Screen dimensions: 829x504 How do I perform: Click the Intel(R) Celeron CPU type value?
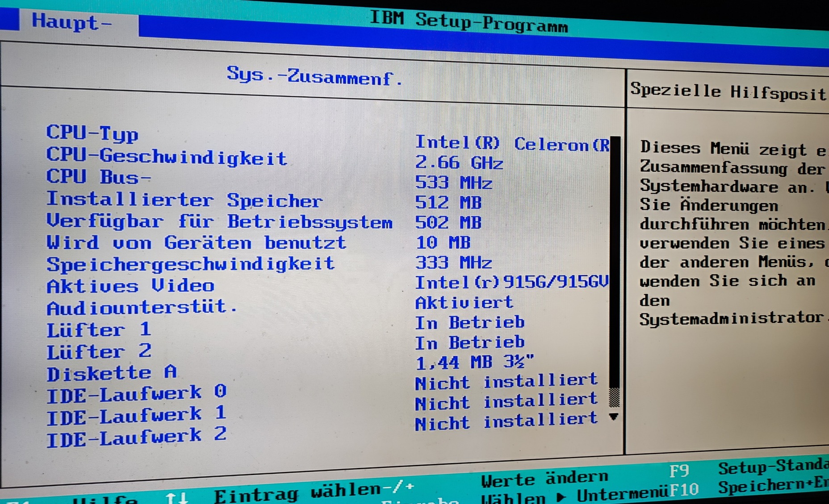(x=512, y=143)
